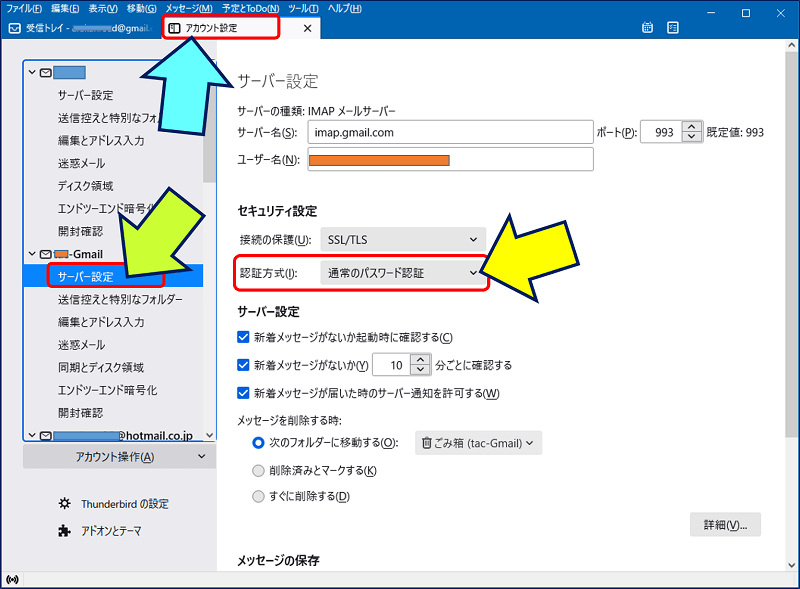Click the ユーザー名 input field
800x589 pixels.
click(x=450, y=160)
